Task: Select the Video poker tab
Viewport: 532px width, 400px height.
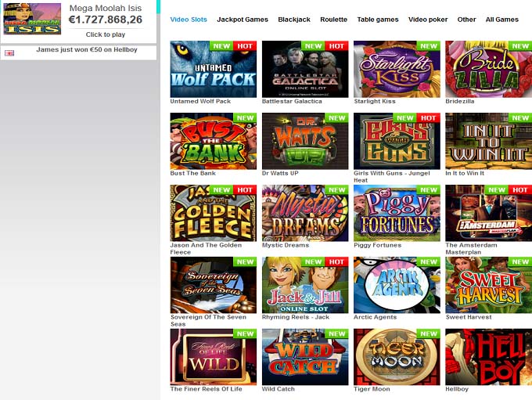Action: click(x=428, y=20)
